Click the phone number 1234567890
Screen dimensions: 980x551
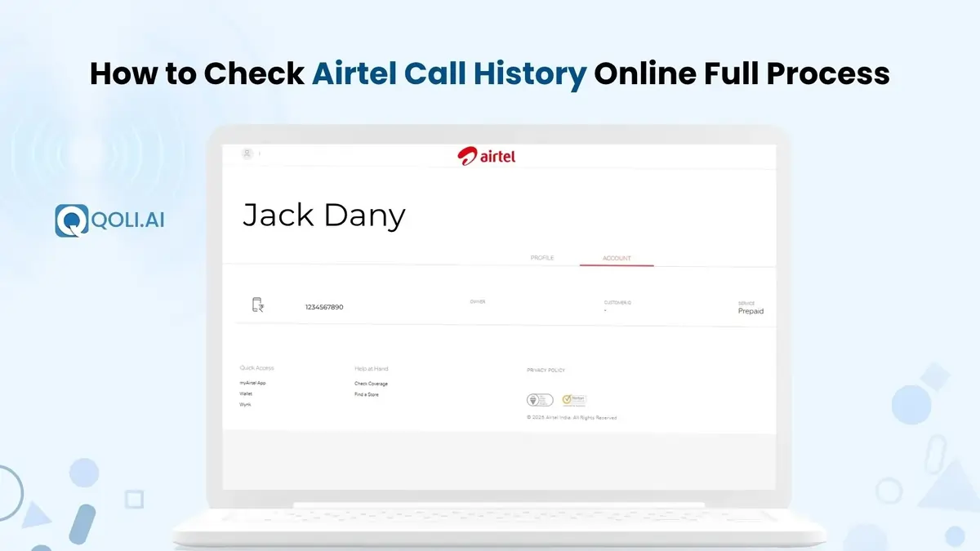pyautogui.click(x=324, y=307)
